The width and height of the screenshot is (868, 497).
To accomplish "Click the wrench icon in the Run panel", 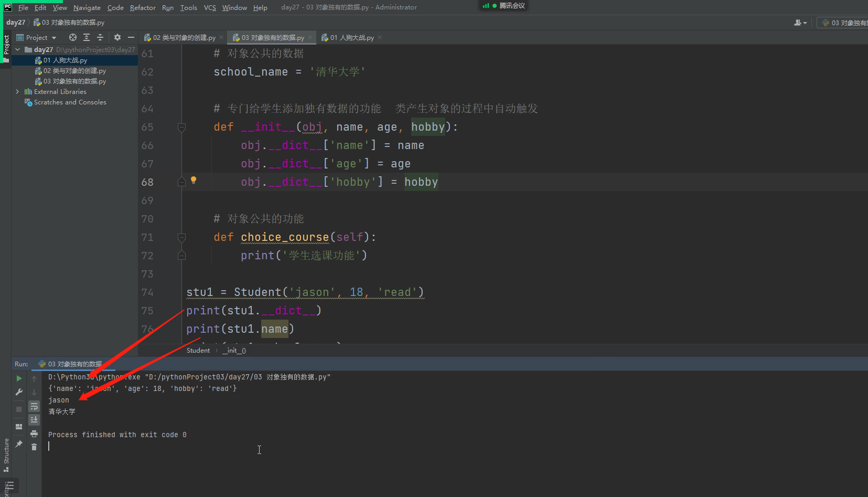I will pyautogui.click(x=19, y=392).
